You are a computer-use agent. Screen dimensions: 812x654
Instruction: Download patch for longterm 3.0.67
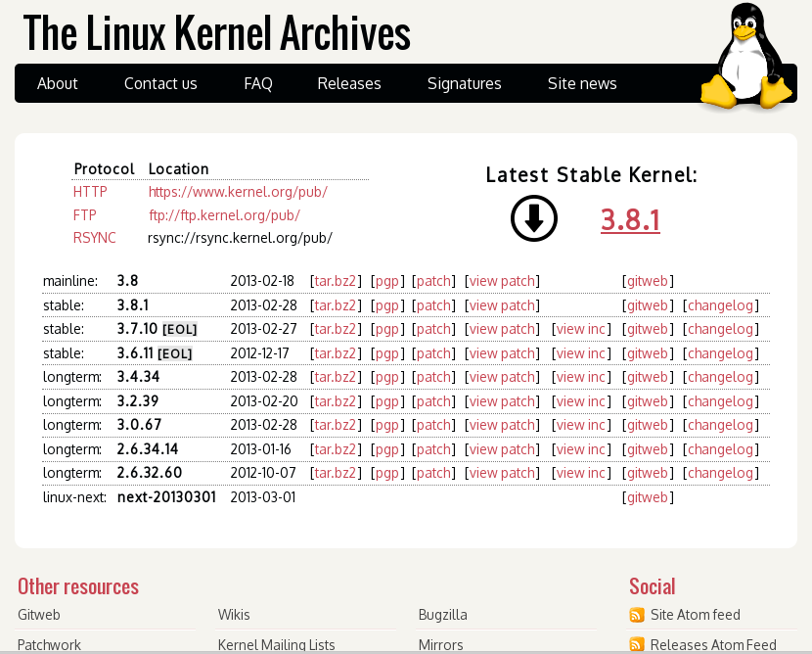click(433, 426)
